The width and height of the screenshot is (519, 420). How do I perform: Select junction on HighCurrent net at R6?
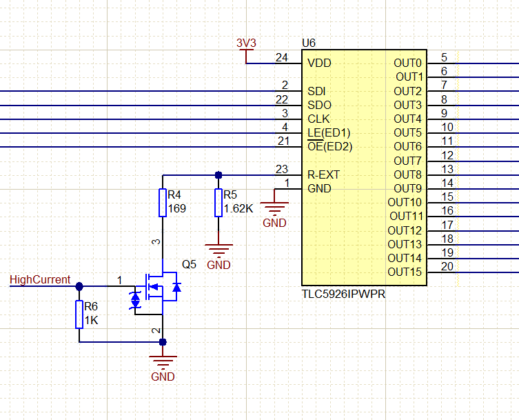click(x=79, y=286)
